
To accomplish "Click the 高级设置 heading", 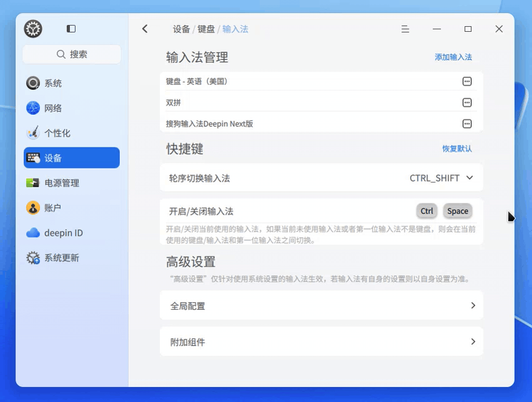I will point(190,262).
